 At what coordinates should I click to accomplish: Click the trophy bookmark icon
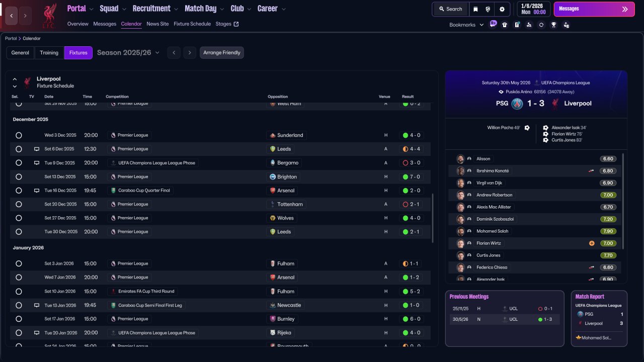pos(553,25)
